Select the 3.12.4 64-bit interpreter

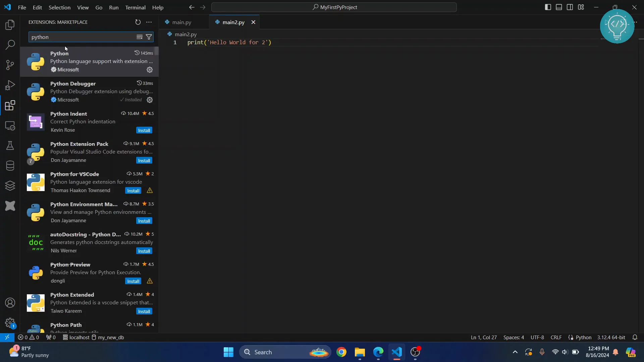click(611, 337)
